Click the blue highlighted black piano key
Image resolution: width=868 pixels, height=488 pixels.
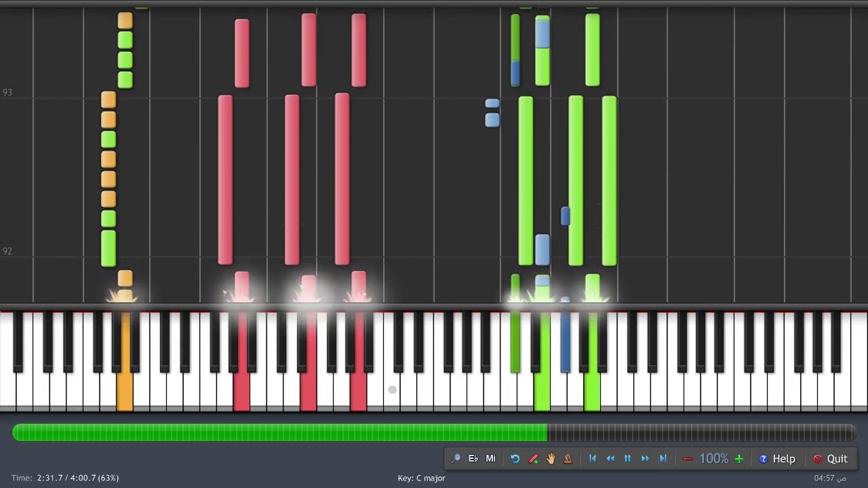pos(566,342)
